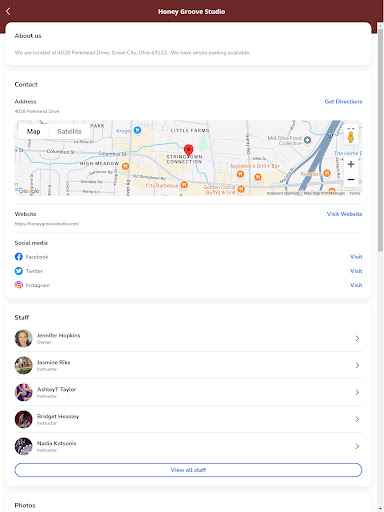
Task: Zoom out the map with minus
Action: pyautogui.click(x=351, y=180)
